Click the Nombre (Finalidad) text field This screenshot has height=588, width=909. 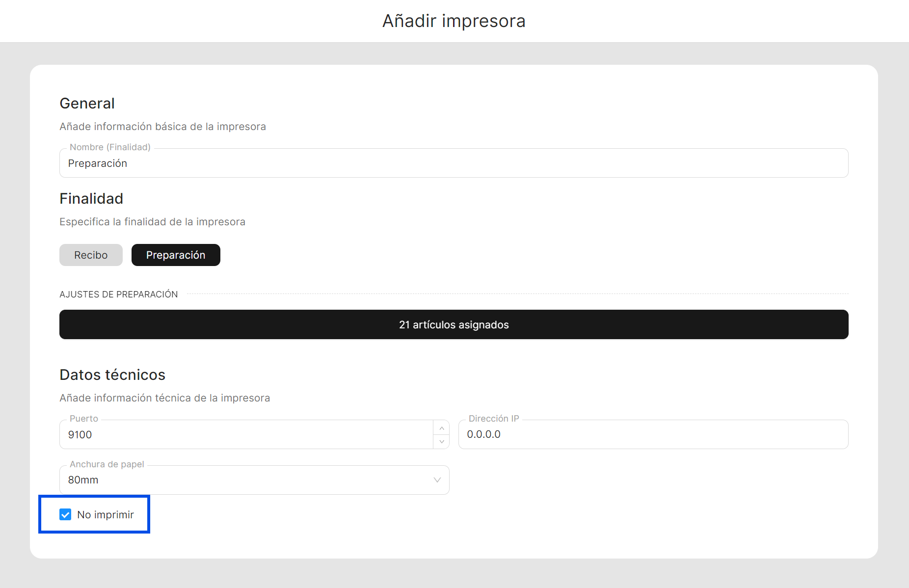(x=454, y=163)
